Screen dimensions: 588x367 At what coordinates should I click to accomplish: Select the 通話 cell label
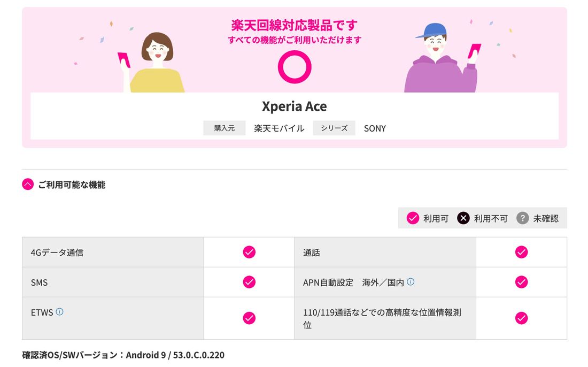(x=311, y=253)
